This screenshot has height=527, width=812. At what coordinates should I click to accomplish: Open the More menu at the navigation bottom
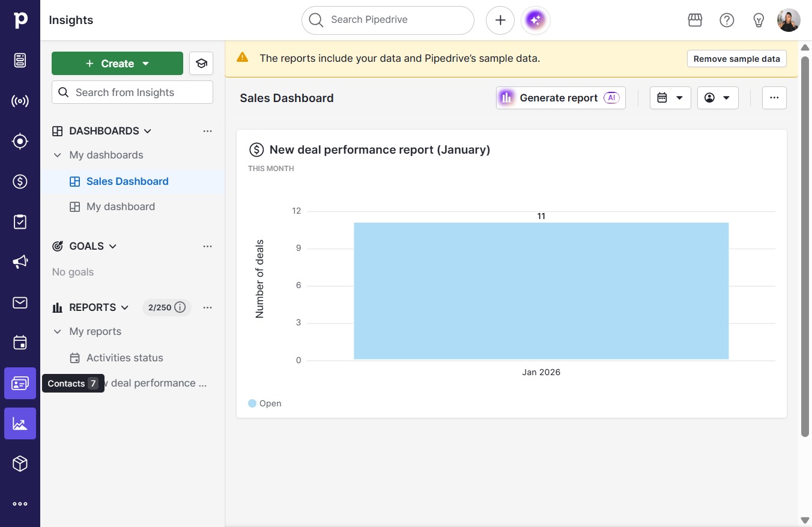[x=20, y=504]
